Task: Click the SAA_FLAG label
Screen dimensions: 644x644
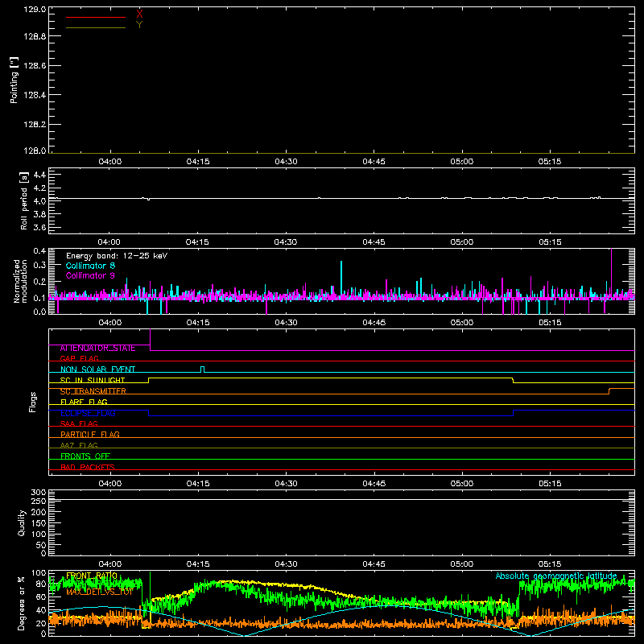Action: (79, 423)
